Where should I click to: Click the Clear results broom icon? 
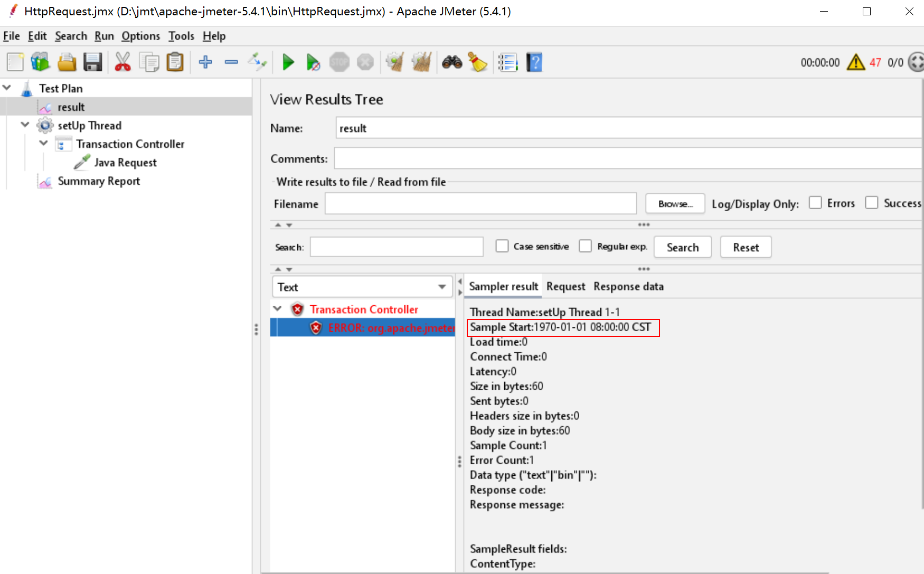(395, 62)
